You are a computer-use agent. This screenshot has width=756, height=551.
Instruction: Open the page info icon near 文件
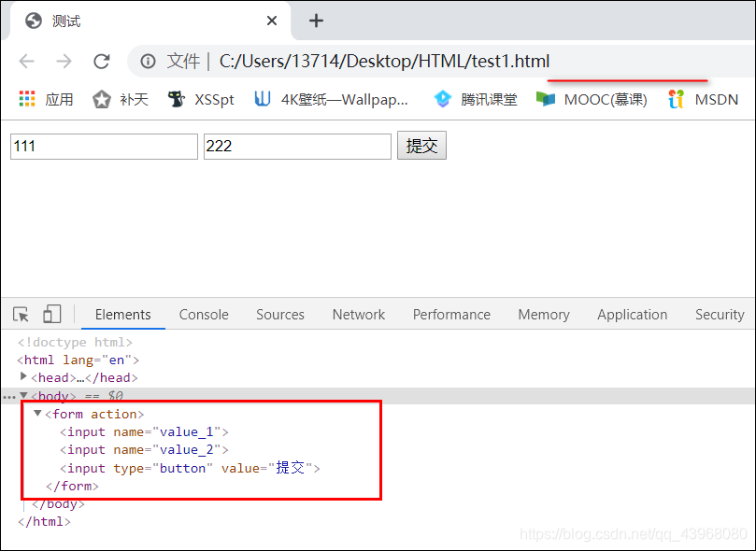pyautogui.click(x=148, y=61)
